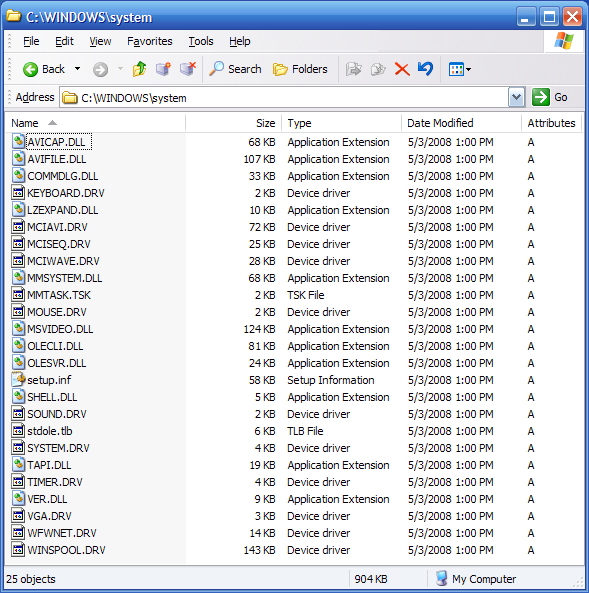The width and height of the screenshot is (589, 593).
Task: Click My Computer zone in status bar
Action: (x=476, y=579)
